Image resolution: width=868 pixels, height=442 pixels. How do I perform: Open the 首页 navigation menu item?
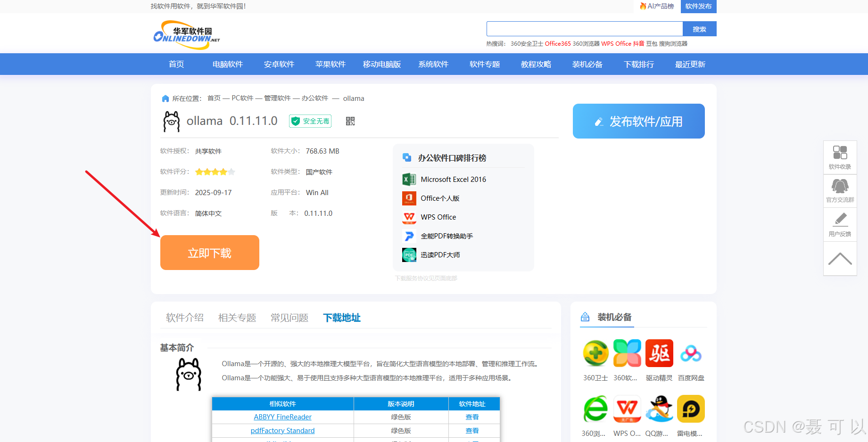tap(176, 64)
